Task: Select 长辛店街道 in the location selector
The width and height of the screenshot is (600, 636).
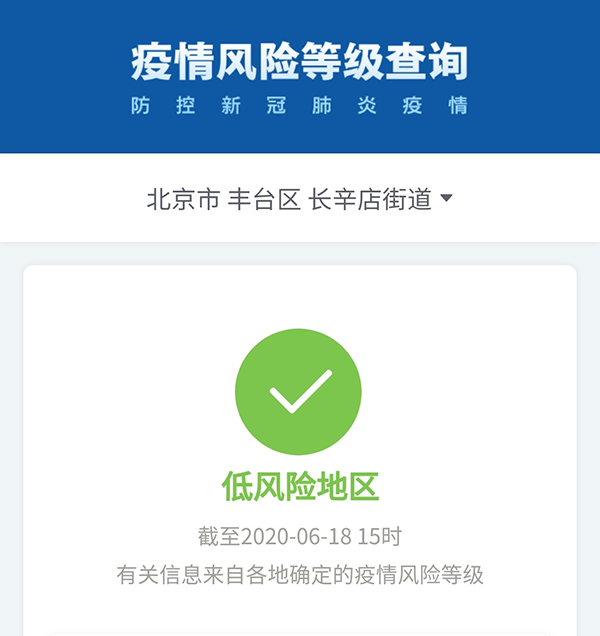Action: [370, 200]
